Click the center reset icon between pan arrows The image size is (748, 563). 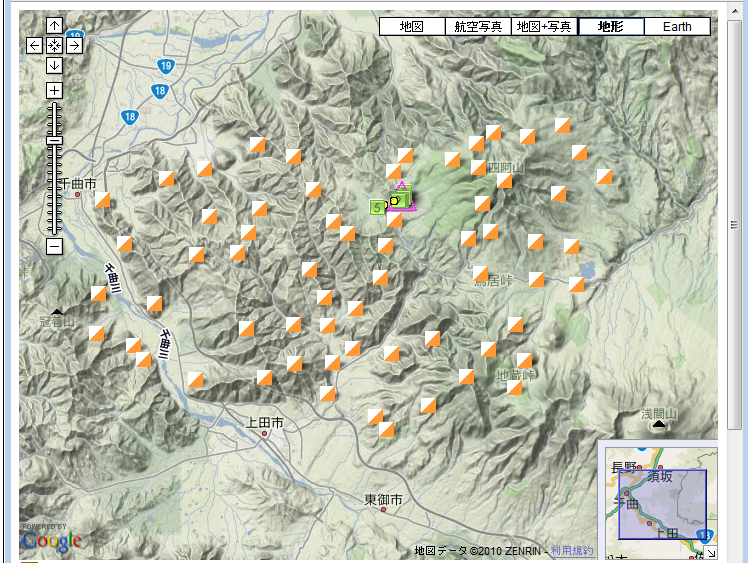54,46
